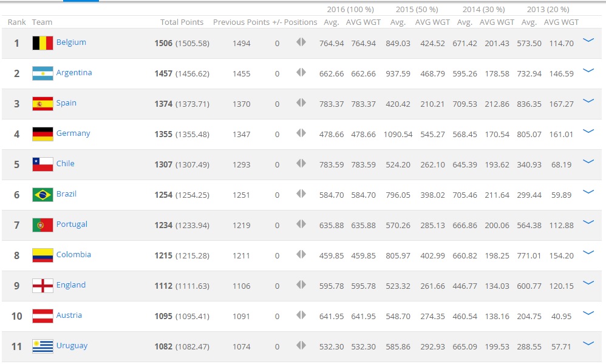Click the 2014 (30 %) header
The width and height of the screenshot is (606, 364).
484,9
